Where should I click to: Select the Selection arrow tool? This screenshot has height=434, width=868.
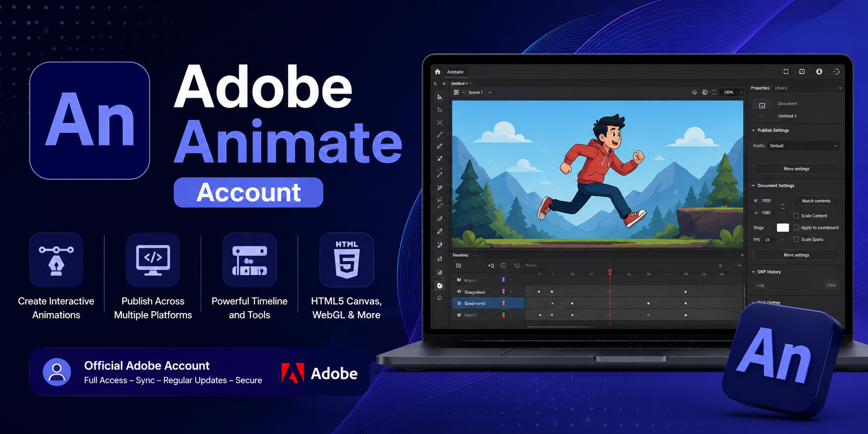coord(439,97)
